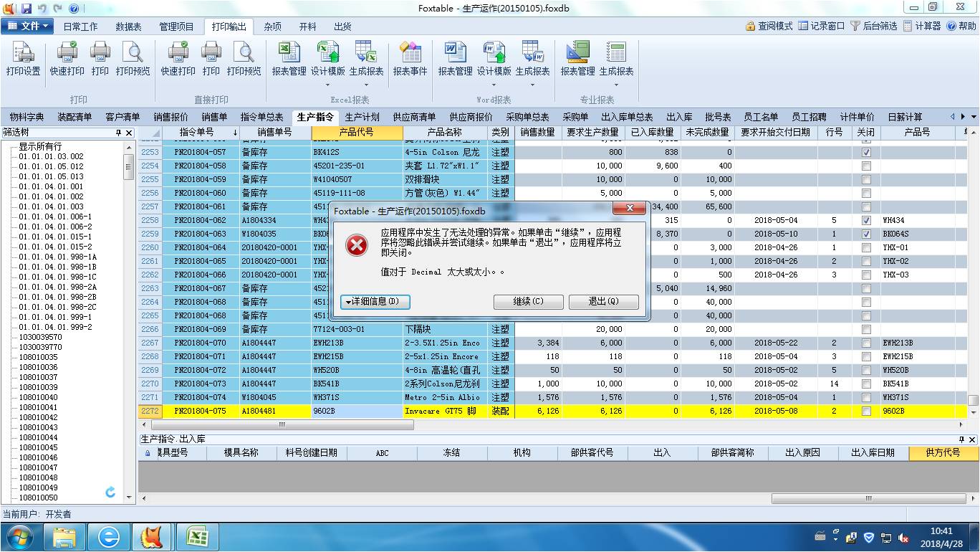The width and height of the screenshot is (980, 552).
Task: Pin the 生产指令.出入库 panel
Action: (961, 439)
